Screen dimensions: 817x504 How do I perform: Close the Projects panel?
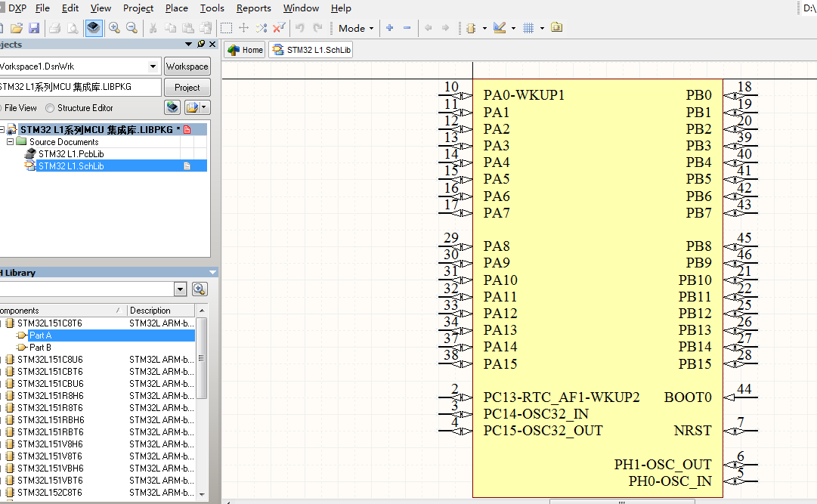click(212, 45)
